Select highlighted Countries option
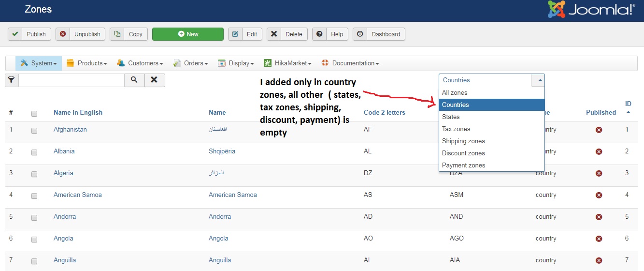644x271 pixels. coord(492,105)
